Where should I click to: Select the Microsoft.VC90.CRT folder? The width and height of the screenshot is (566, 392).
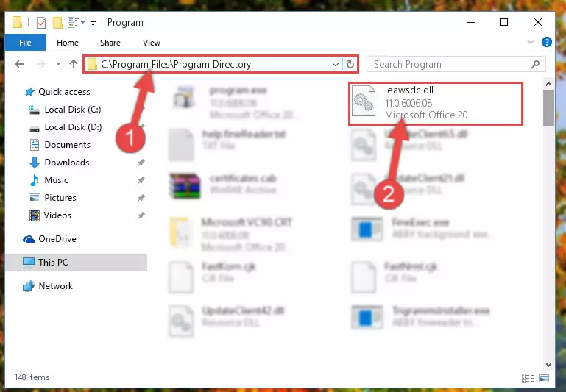pyautogui.click(x=230, y=234)
